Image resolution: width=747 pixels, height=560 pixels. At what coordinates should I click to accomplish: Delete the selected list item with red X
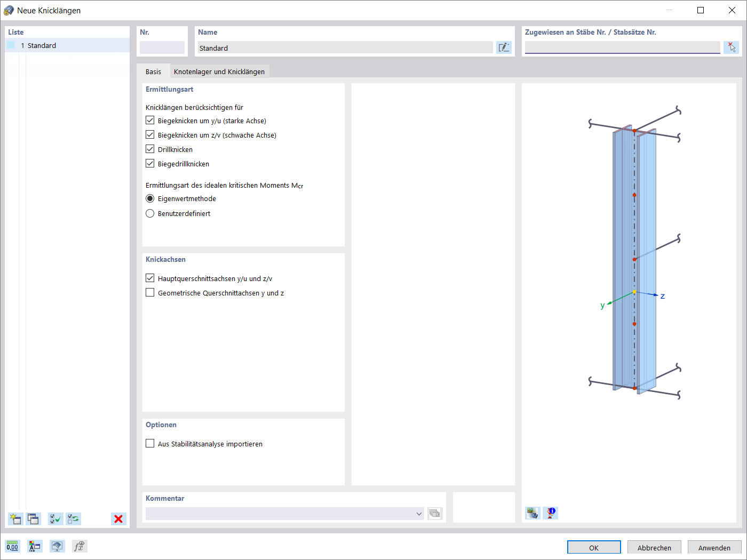tap(118, 519)
